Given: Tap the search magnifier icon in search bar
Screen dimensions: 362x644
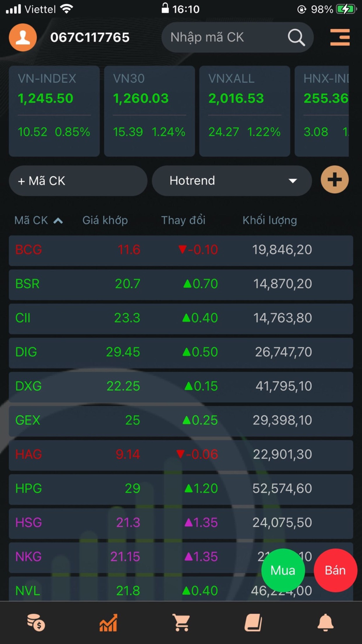Looking at the screenshot, I should [296, 37].
